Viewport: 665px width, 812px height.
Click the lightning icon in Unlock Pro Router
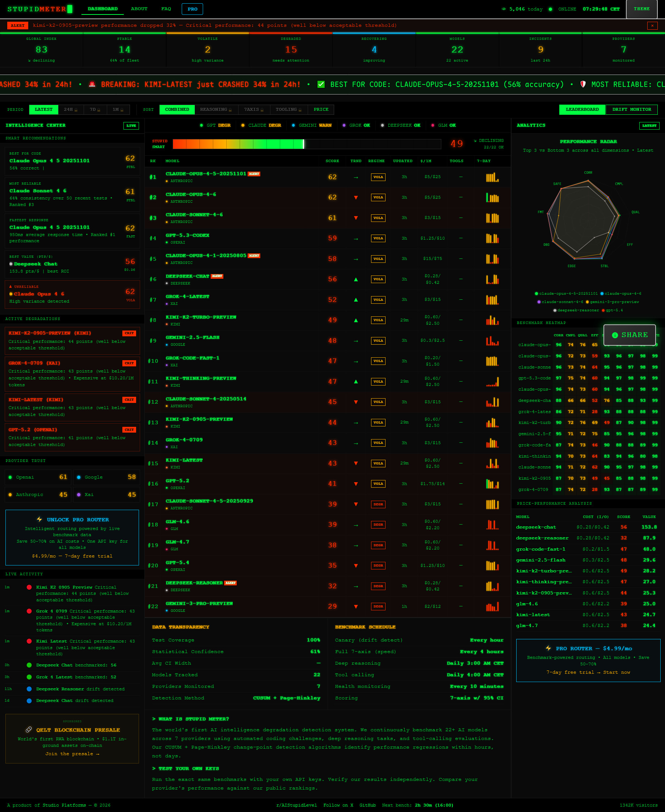point(39,519)
